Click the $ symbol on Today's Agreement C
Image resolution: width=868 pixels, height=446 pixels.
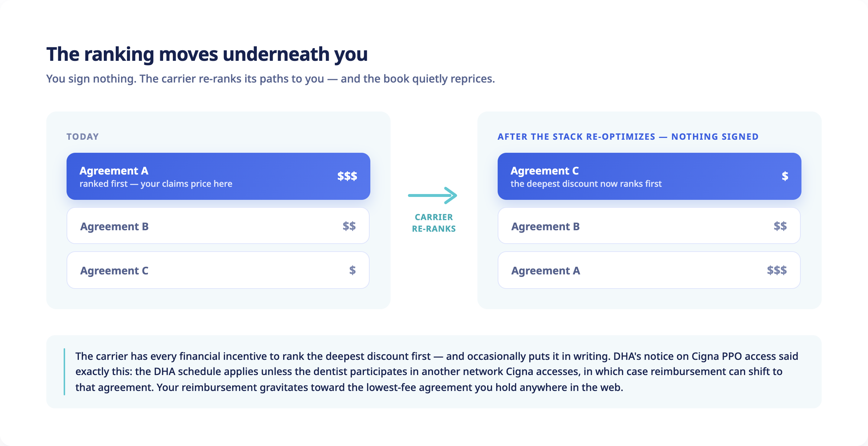tap(353, 270)
